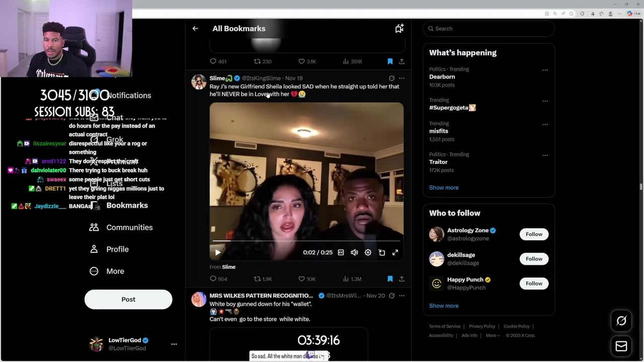Screen dimensions: 644x362
Task: Play the Ray J video
Action: (x=217, y=252)
